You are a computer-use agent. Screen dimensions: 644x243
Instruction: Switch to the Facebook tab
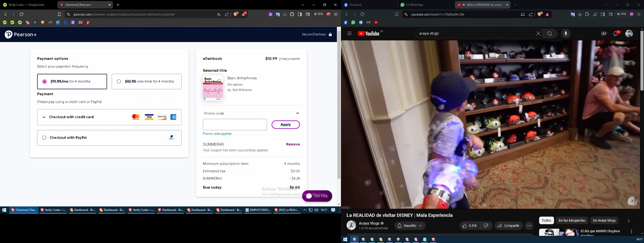point(369,5)
